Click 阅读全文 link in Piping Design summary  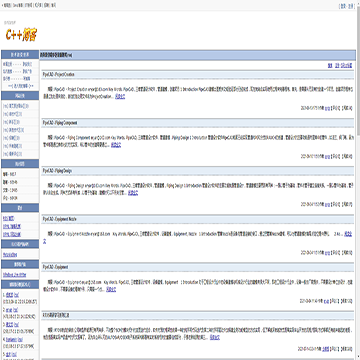(x=133, y=193)
